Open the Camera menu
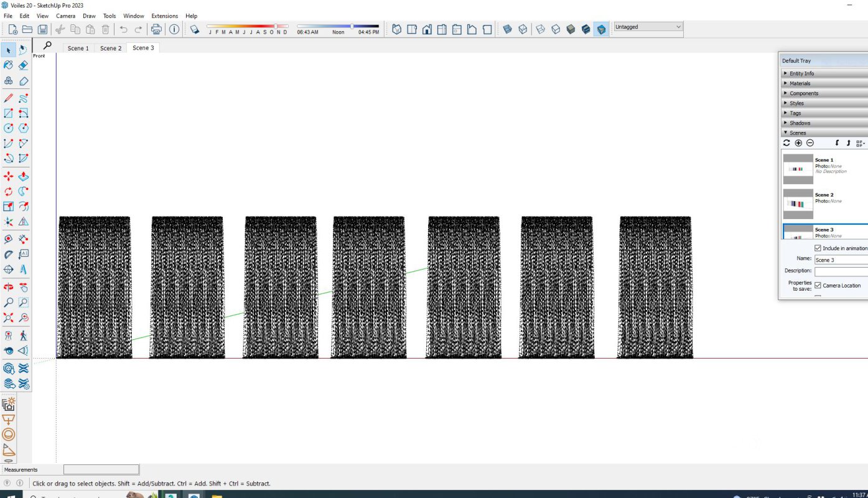This screenshot has width=868, height=498. (65, 16)
